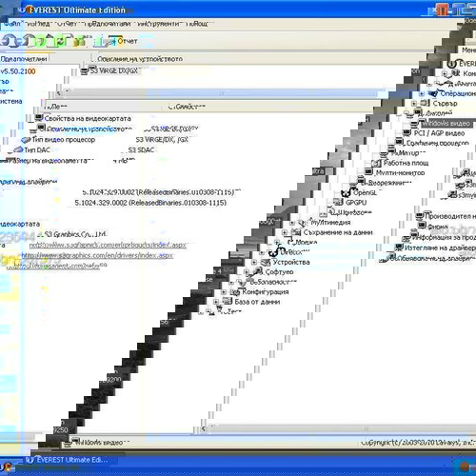Expand the Софтуер tree node
This screenshot has height=476, width=476.
coord(247,272)
